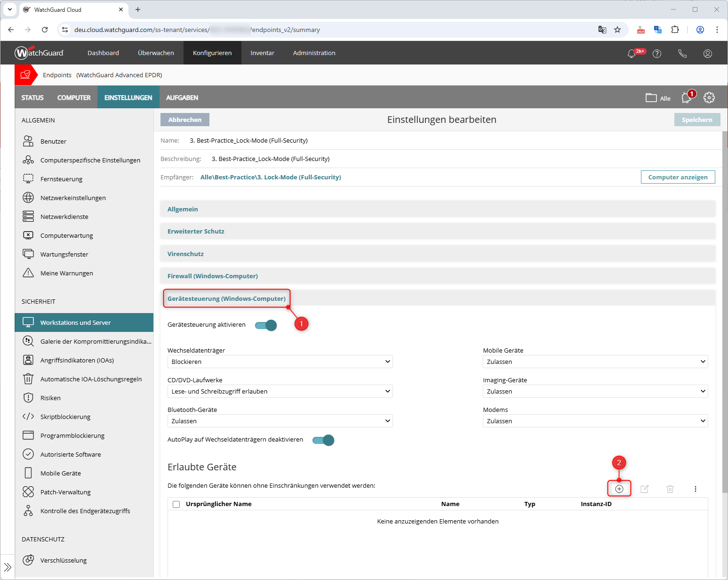Open the Inventar menu in top navigation
Viewport: 728px width, 580px height.
point(262,53)
